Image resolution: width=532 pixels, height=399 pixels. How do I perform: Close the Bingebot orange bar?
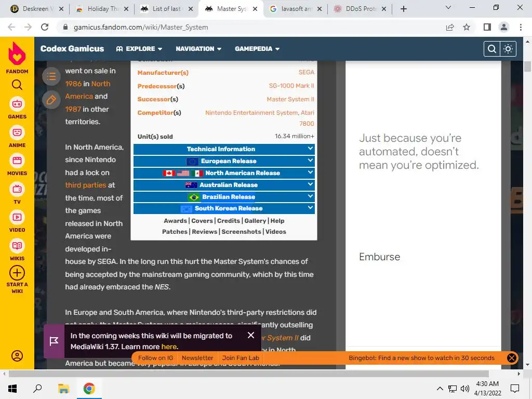coord(512,358)
